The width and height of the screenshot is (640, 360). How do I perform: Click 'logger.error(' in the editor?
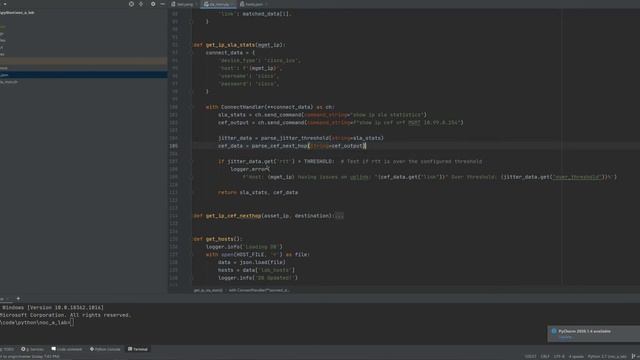(x=249, y=169)
